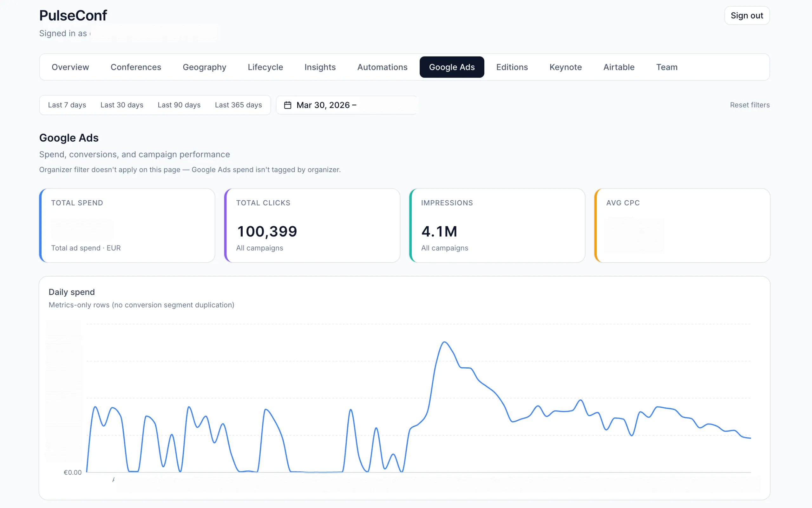The width and height of the screenshot is (812, 508).
Task: Click the calendar icon in date range field
Action: [288, 105]
